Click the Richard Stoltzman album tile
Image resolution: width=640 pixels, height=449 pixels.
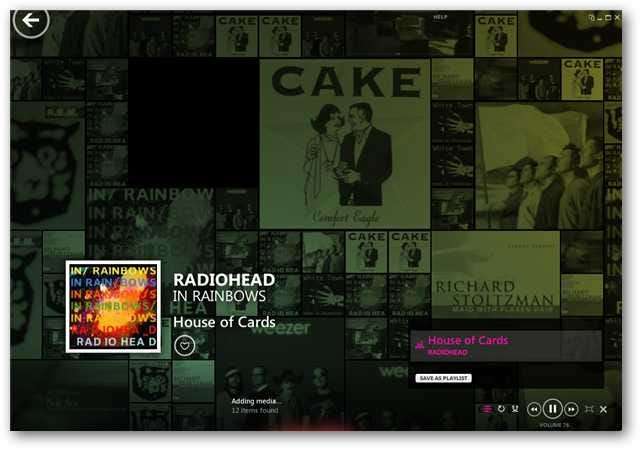pyautogui.click(x=496, y=274)
